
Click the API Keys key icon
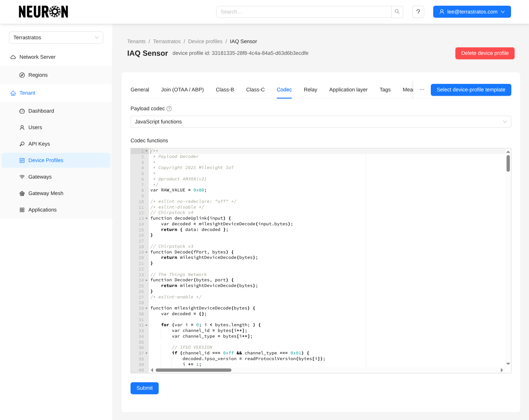pyautogui.click(x=22, y=144)
